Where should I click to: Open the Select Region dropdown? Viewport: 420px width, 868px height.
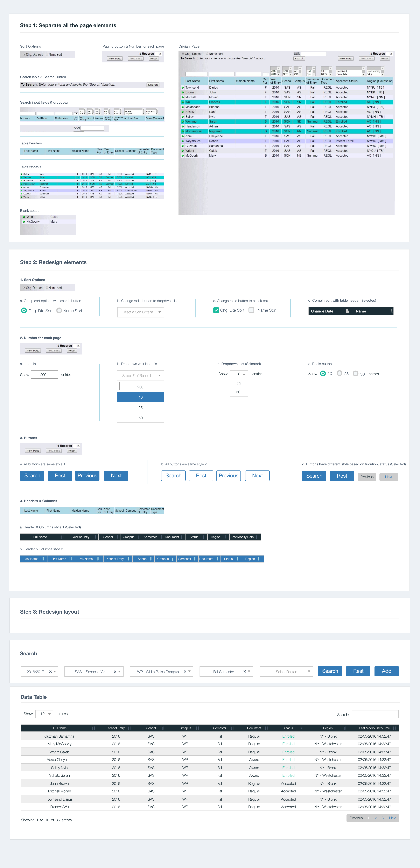click(x=286, y=671)
